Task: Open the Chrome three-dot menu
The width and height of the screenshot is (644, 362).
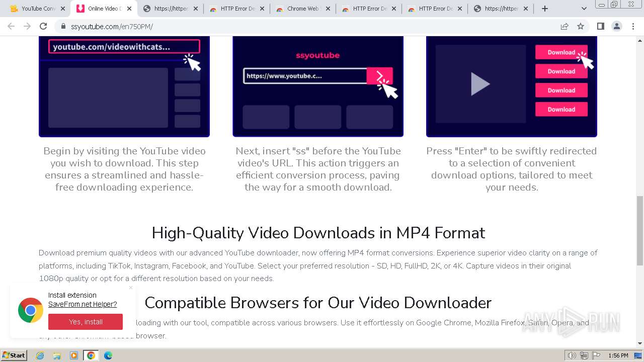Action: [633, 26]
